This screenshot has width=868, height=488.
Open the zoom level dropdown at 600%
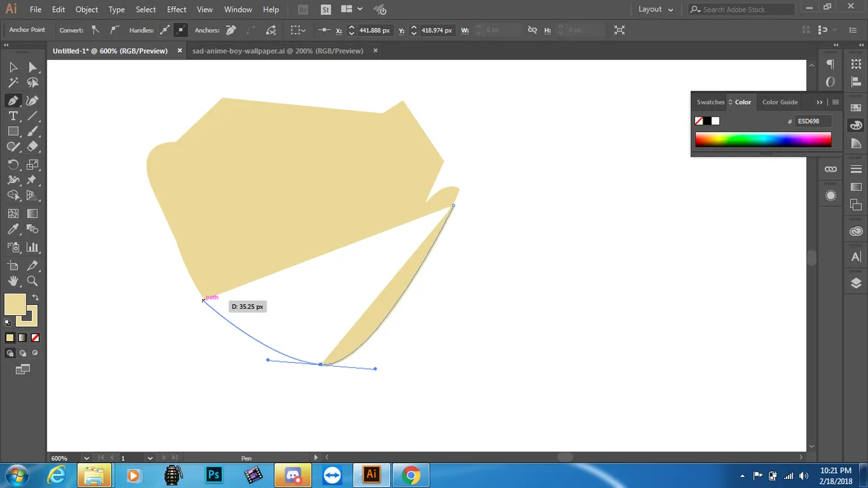tap(87, 458)
